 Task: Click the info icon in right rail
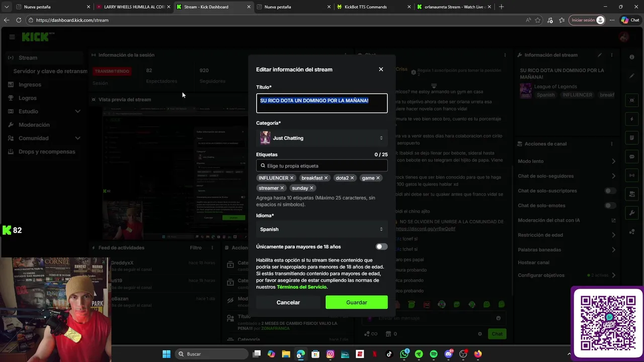pyautogui.click(x=632, y=57)
